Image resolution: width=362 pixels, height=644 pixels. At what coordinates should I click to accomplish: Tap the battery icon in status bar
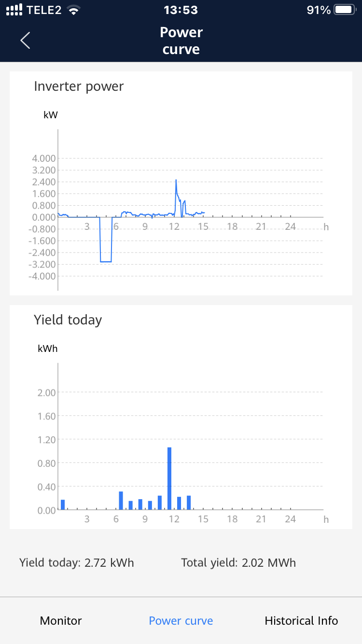point(345,10)
